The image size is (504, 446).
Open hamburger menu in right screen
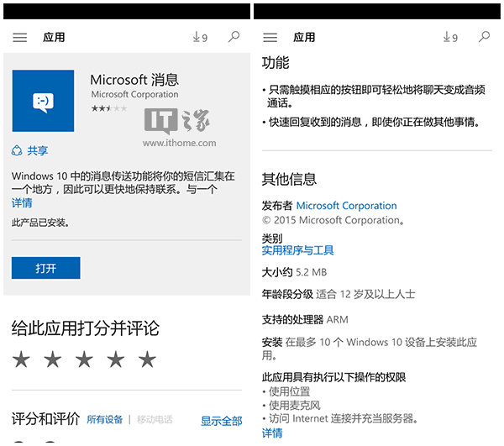pos(270,38)
